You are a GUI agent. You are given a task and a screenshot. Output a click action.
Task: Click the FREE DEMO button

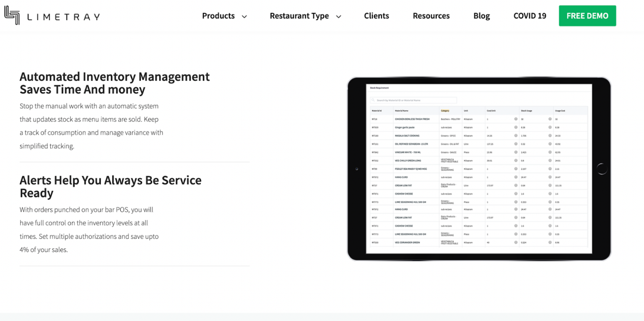click(x=587, y=16)
